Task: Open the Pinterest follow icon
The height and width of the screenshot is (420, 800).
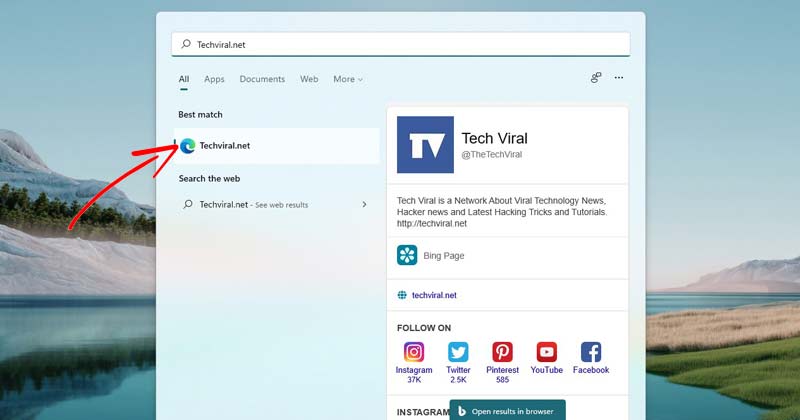Action: coord(502,352)
